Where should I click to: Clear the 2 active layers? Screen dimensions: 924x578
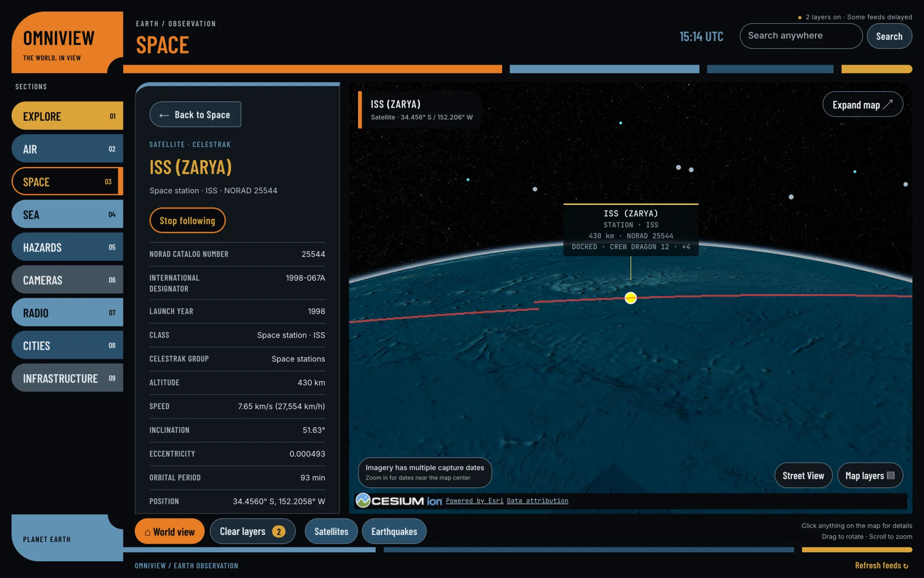(x=252, y=531)
